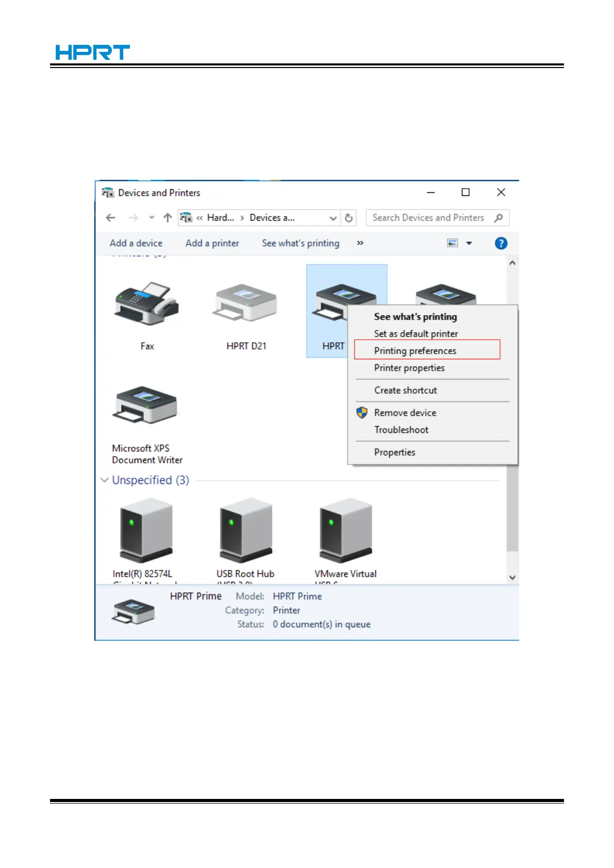Go forward using the right arrow
The image size is (614, 868).
pos(134,218)
